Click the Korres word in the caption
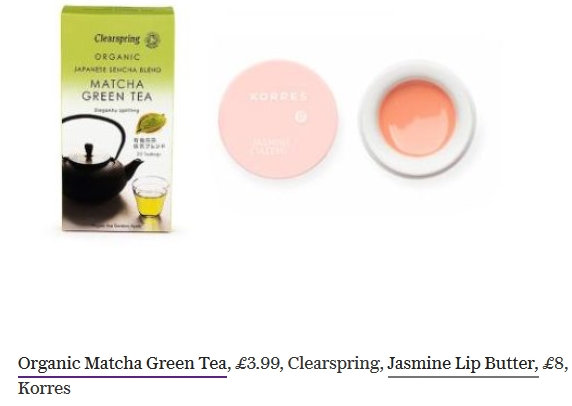This screenshot has height=406, width=572. pos(44,388)
